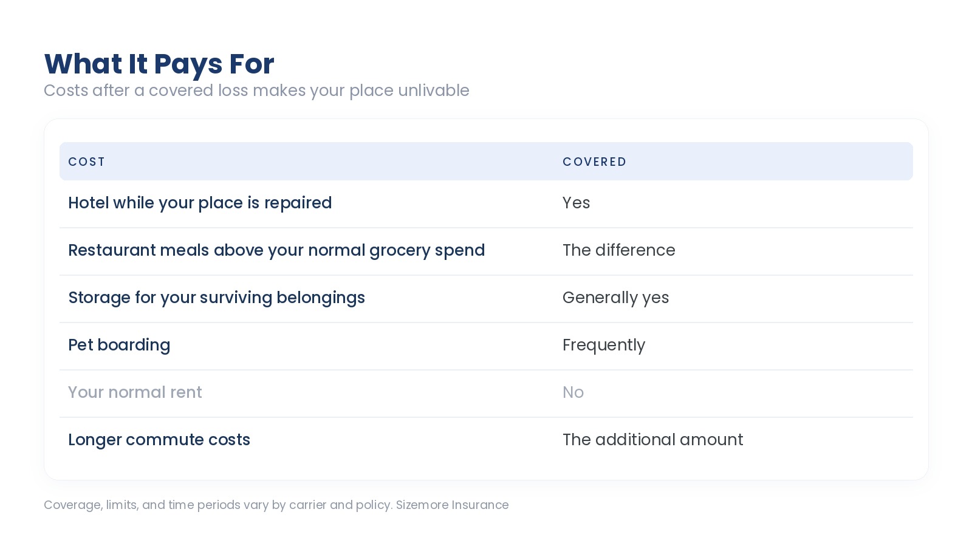Select the subtitle about covered loss

[256, 90]
